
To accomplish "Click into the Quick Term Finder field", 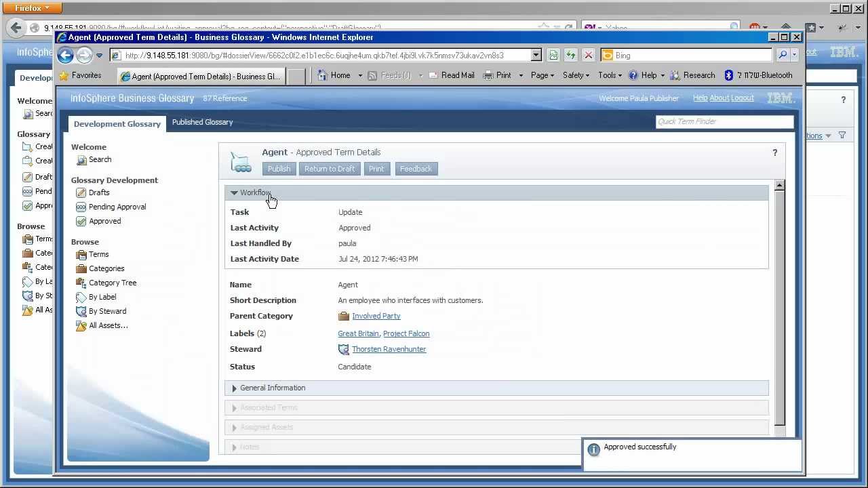I will (724, 121).
